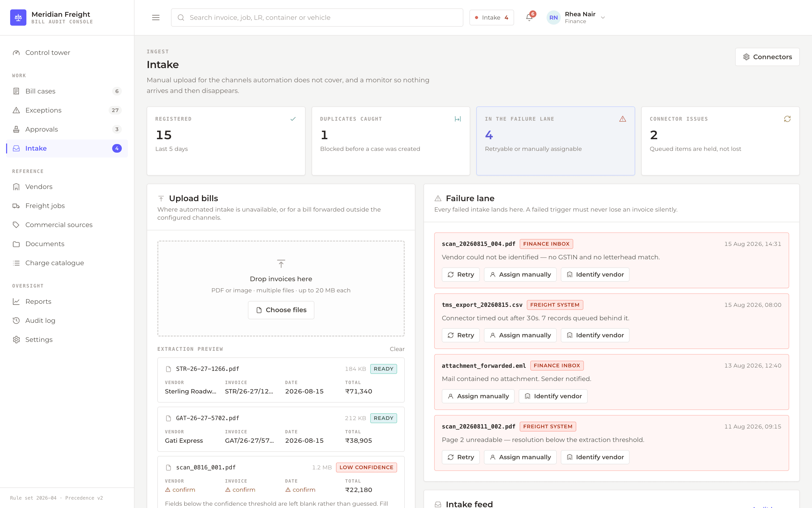Screen dimensions: 812x508
Task: Open the notifications bell
Action: click(x=529, y=18)
